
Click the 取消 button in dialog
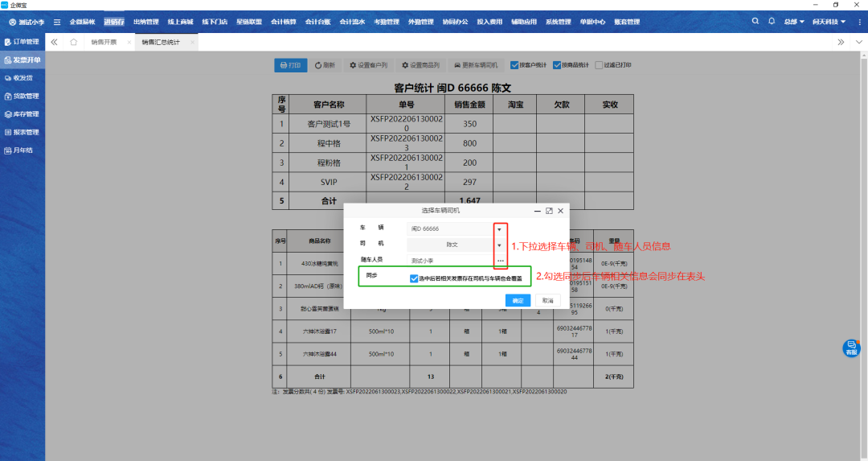(547, 300)
